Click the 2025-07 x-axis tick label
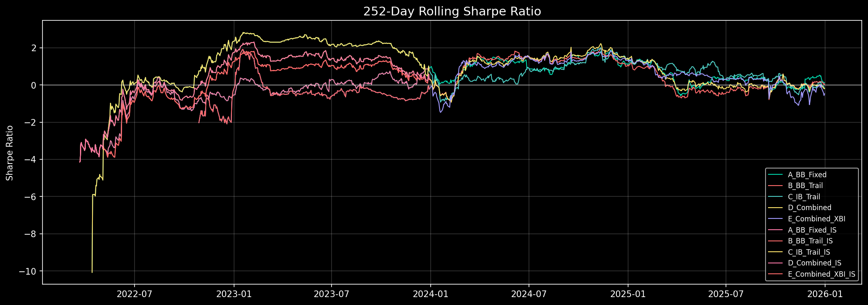This screenshot has width=868, height=305. tap(726, 294)
